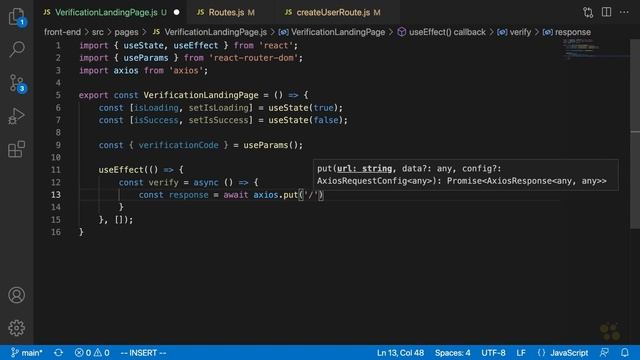The width and height of the screenshot is (640, 360).
Task: Open the Accounts menu icon
Action: (17, 295)
